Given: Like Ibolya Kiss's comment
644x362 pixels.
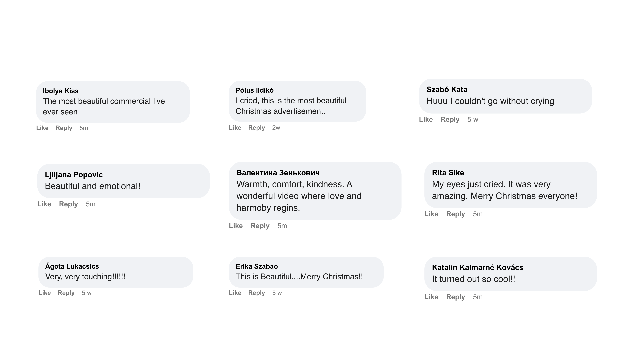Looking at the screenshot, I should pyautogui.click(x=42, y=128).
